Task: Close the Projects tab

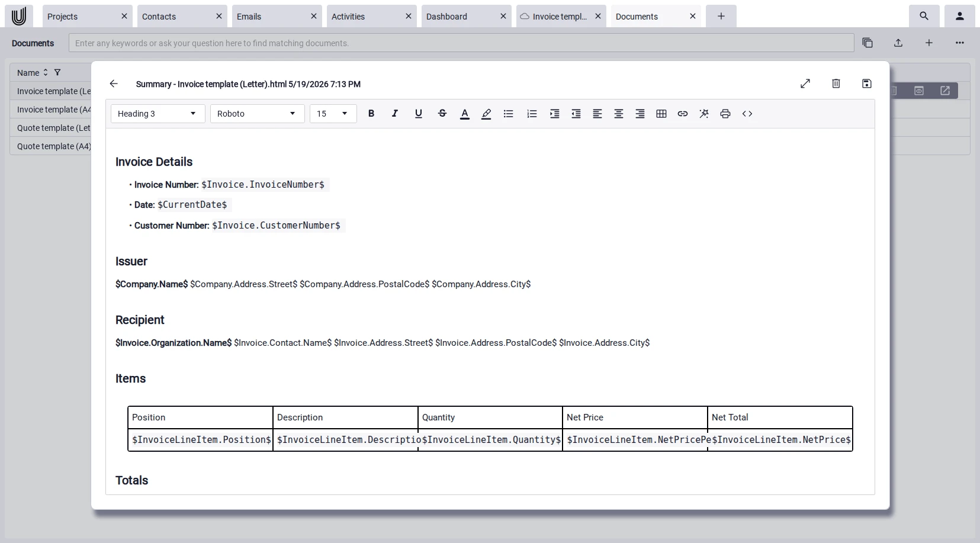Action: pos(124,17)
